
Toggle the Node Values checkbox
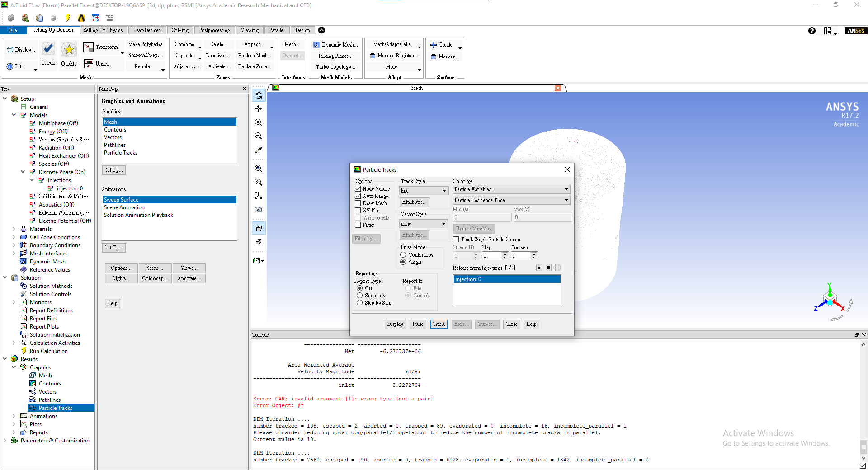pos(358,189)
